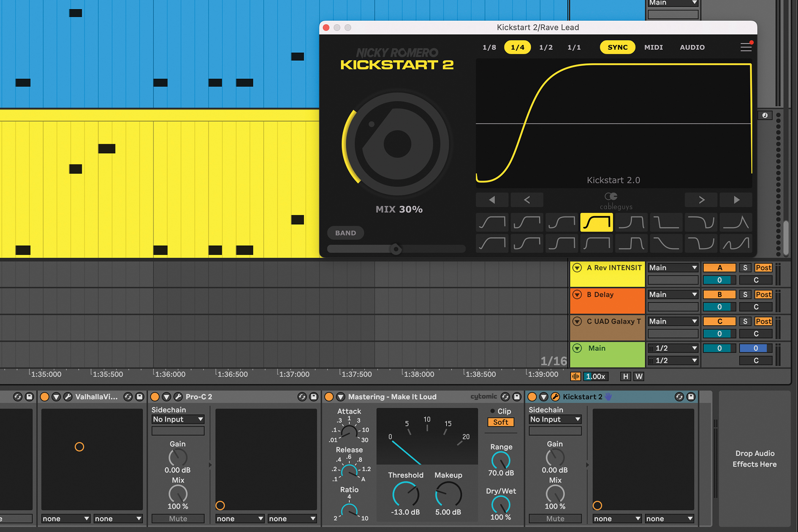
Task: Click the 1:37:000 timeline marker
Action: click(x=293, y=374)
